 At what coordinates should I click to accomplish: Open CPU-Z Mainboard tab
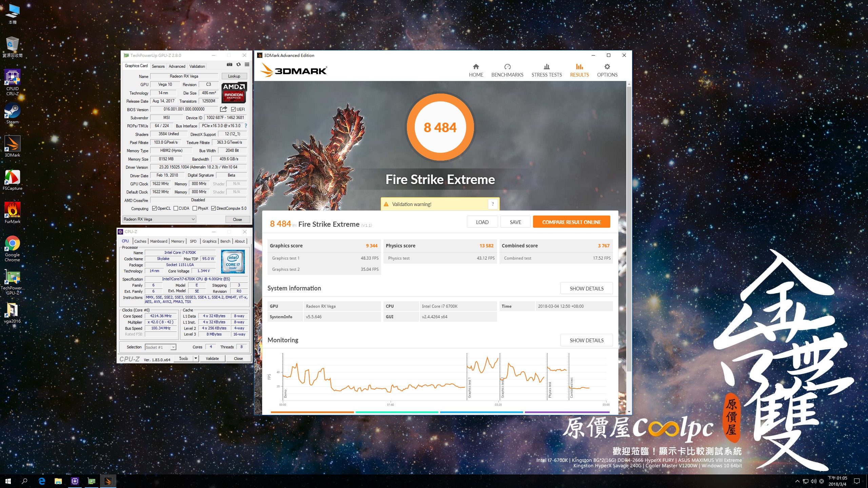tap(159, 241)
